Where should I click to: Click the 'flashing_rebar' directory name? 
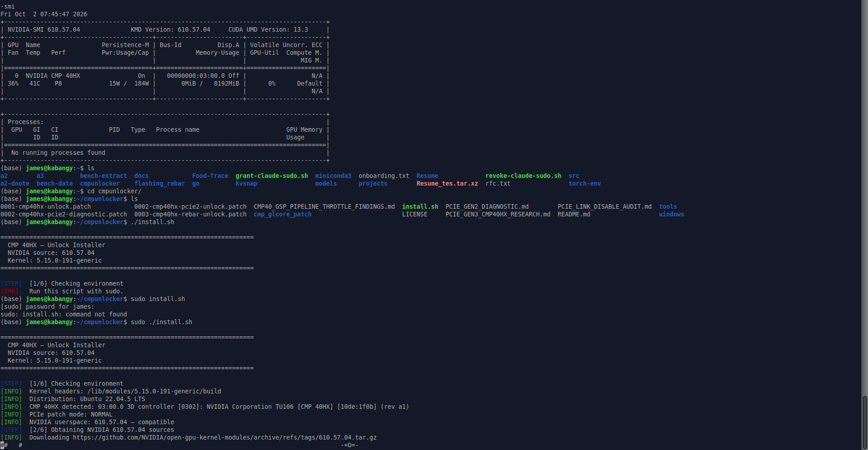pyautogui.click(x=160, y=183)
